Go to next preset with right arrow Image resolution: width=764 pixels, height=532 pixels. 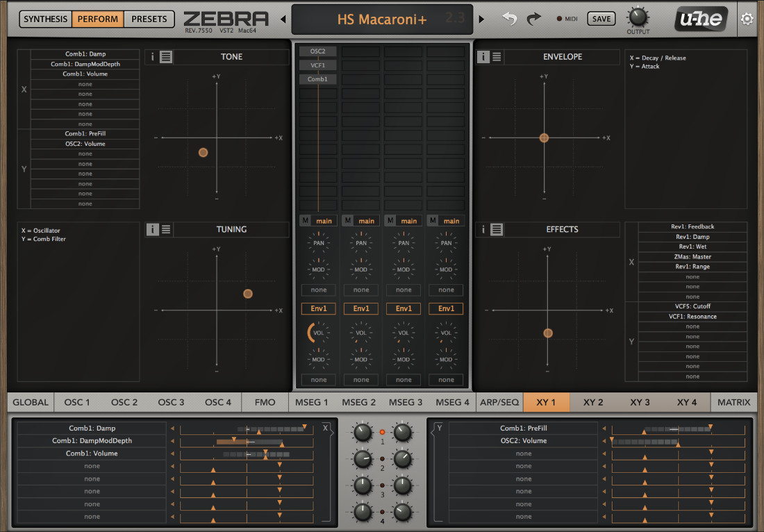click(481, 19)
